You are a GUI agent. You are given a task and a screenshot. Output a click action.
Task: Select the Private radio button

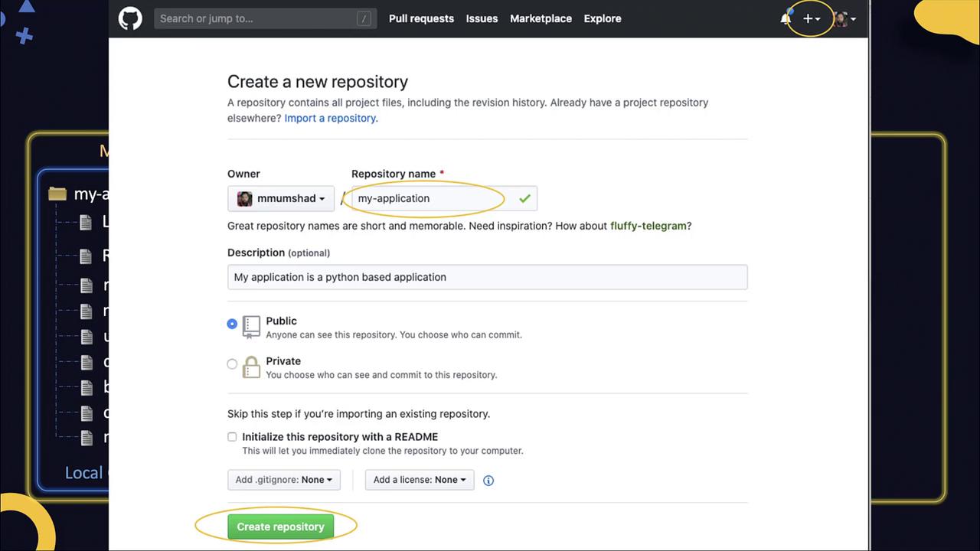232,364
